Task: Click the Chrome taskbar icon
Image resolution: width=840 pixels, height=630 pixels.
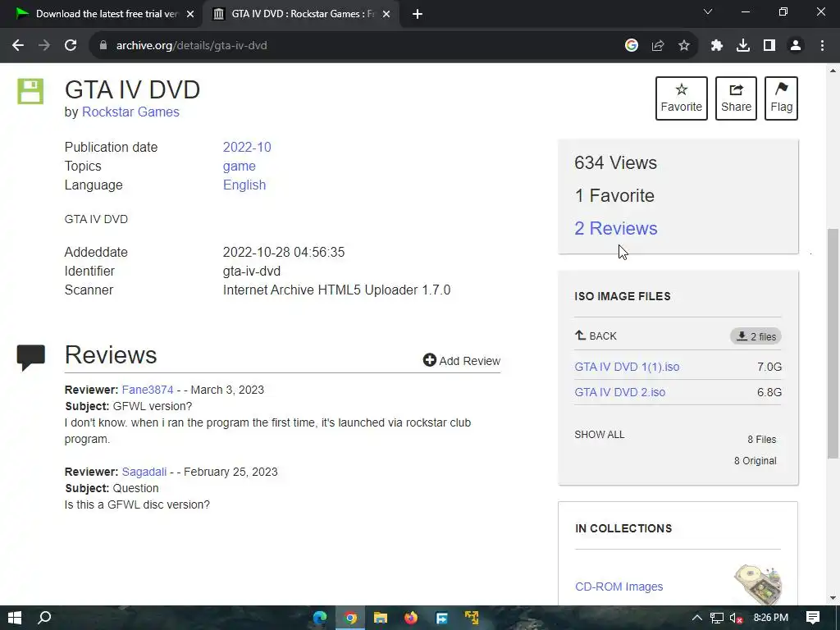Action: coord(350,618)
